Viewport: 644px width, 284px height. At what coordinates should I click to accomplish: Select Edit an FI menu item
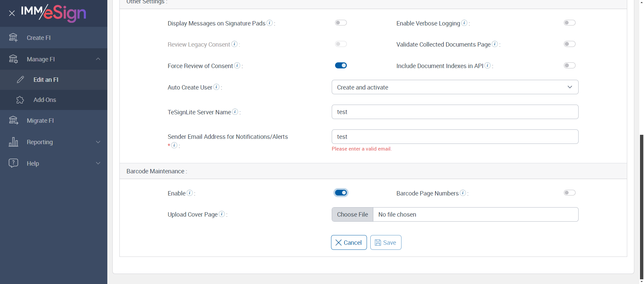(x=46, y=80)
